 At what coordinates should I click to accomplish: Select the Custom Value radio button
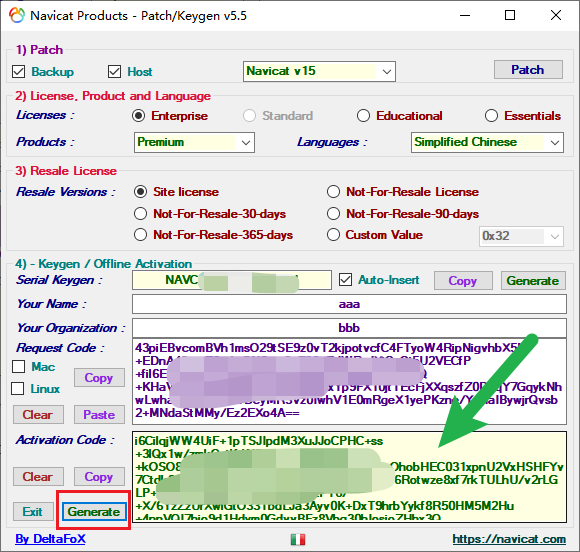pyautogui.click(x=333, y=235)
